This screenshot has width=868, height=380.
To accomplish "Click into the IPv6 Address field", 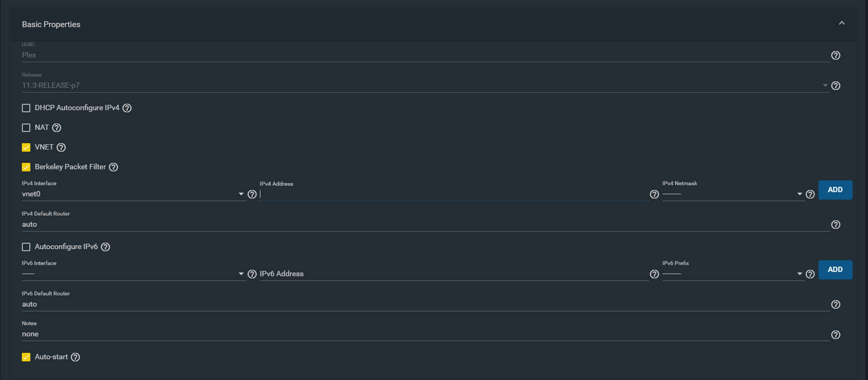I will [x=453, y=274].
